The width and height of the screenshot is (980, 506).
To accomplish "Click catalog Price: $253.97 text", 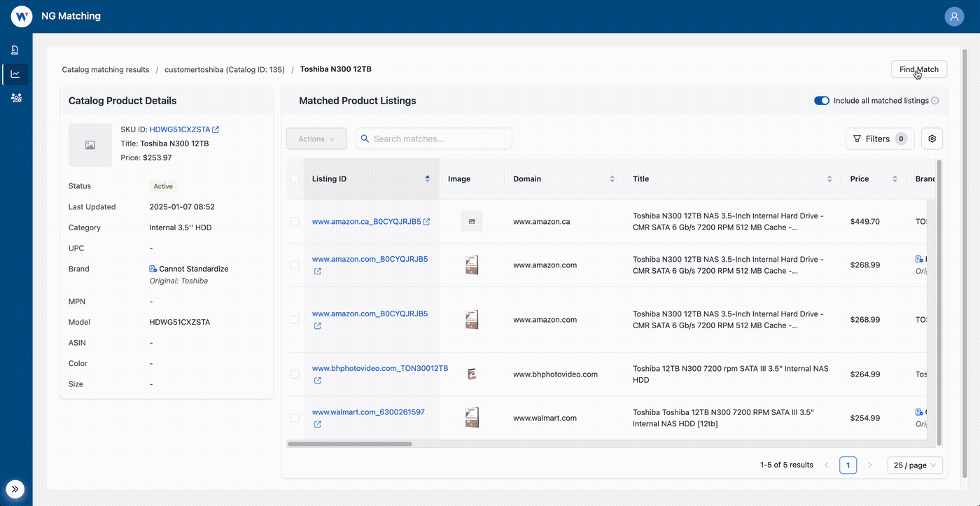I will pos(146,157).
